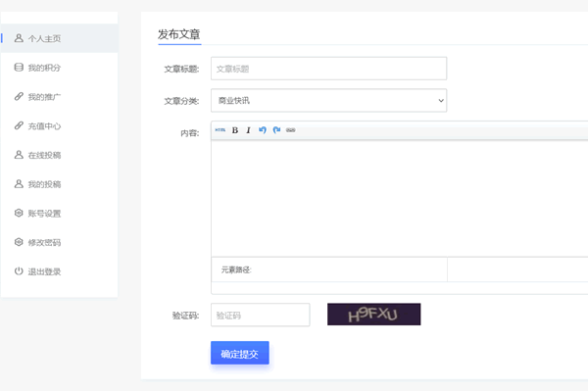Open the 文章分类 dropdown showing 商业快讯

click(329, 101)
